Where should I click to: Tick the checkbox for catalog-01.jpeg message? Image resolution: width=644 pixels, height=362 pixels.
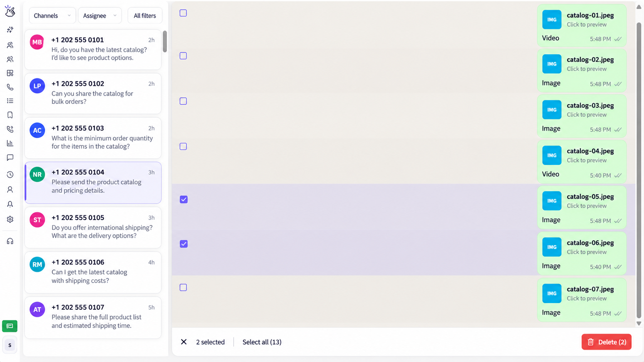[x=183, y=13]
